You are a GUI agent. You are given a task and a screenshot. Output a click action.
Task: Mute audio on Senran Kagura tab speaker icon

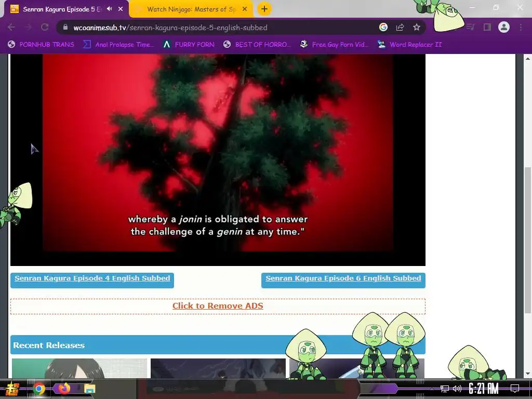click(109, 9)
